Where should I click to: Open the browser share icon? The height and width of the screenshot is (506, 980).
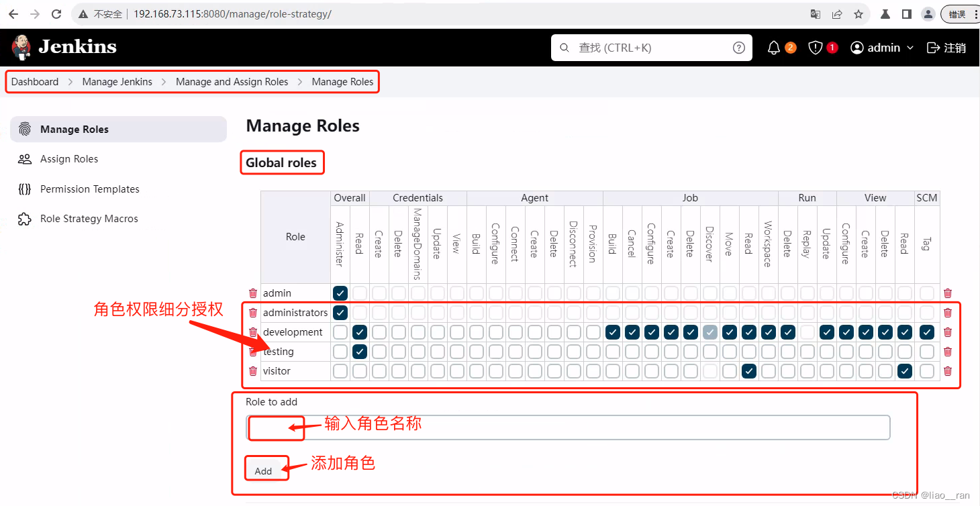click(837, 14)
